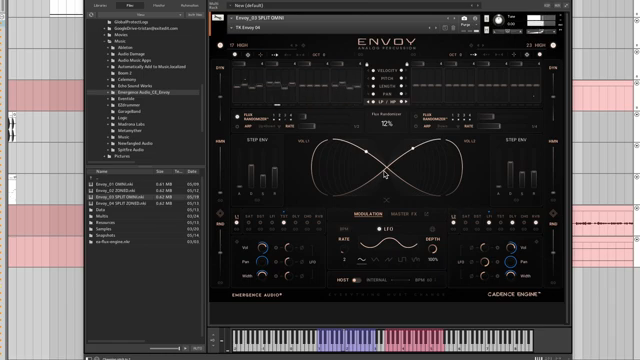Screen dimensions: 640x360
Task: Open instrument info icon beside camera
Action: [x=475, y=18]
